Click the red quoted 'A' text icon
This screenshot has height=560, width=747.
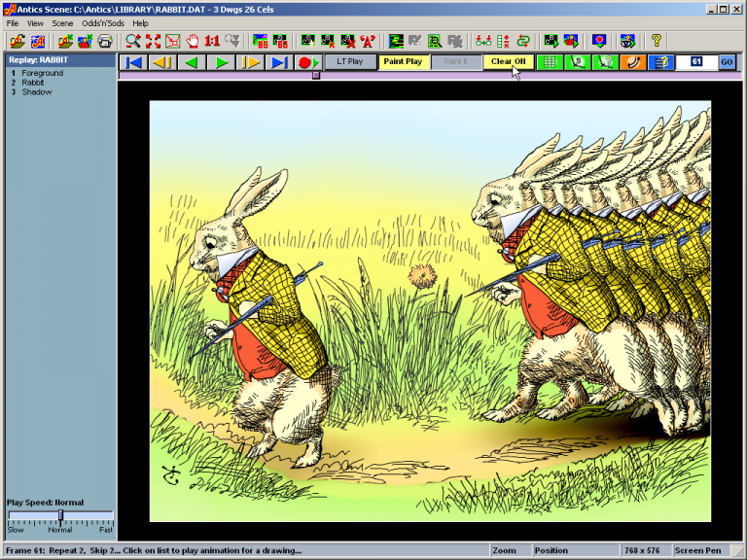pos(368,42)
